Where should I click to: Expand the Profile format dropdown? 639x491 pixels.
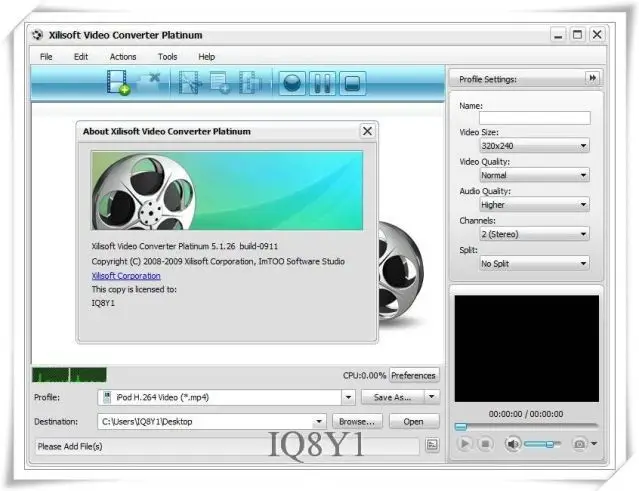348,397
